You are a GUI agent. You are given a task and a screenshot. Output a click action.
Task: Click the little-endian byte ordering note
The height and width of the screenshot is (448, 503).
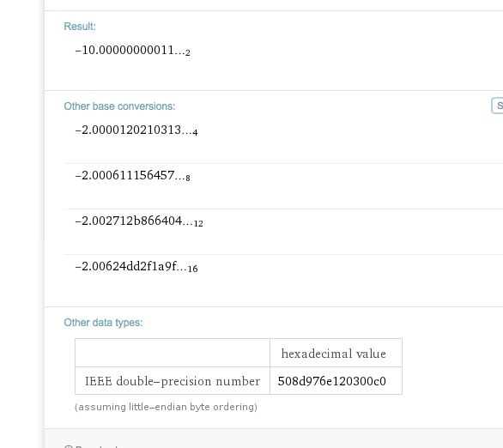coord(166,407)
